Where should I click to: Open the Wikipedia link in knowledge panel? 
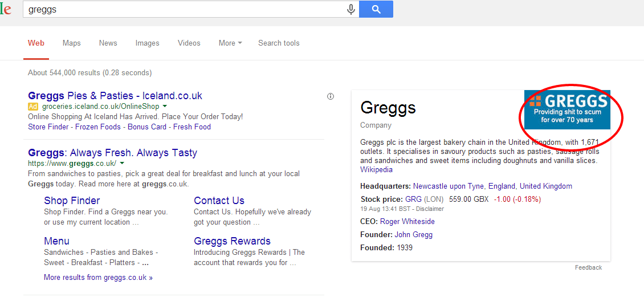pos(376,169)
